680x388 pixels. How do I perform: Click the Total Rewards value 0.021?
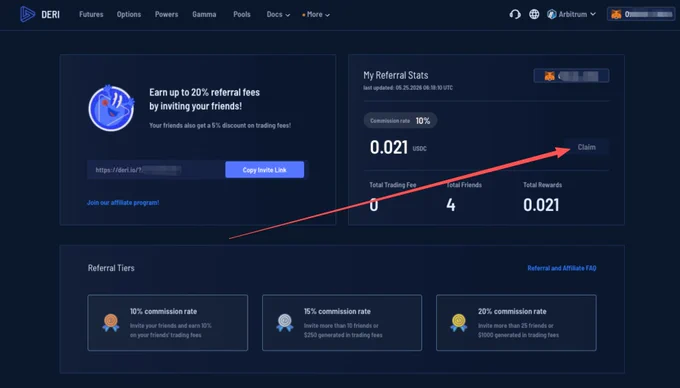[x=541, y=205]
